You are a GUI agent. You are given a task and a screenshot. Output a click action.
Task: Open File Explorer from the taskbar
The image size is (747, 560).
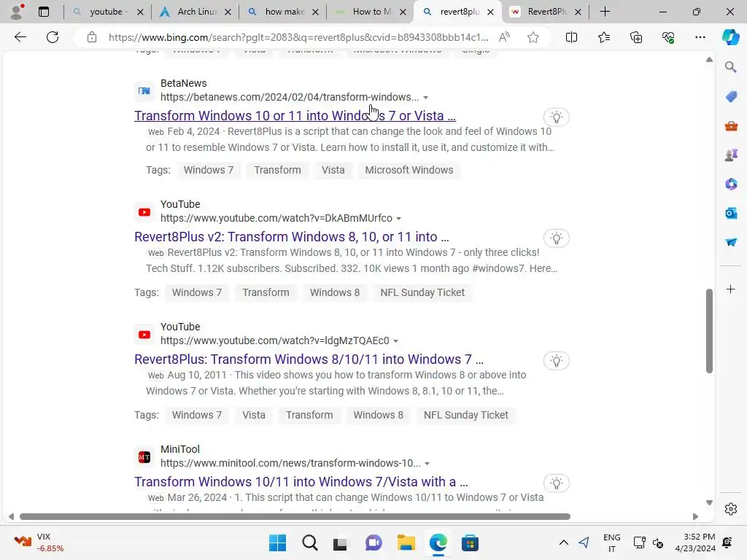(406, 542)
